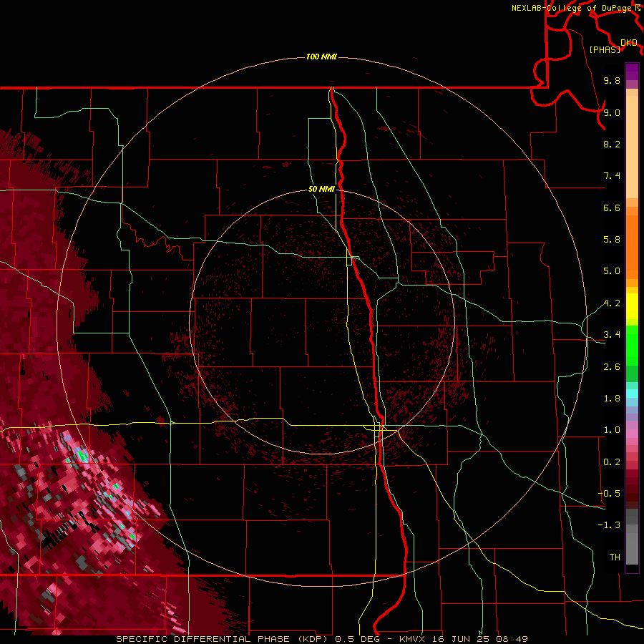This screenshot has width=644, height=644.
Task: Click the 50 NMI range ring label
Action: [x=321, y=189]
